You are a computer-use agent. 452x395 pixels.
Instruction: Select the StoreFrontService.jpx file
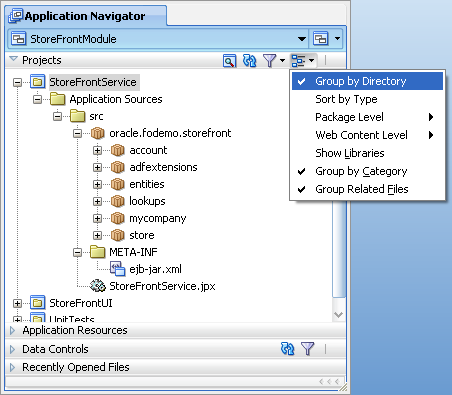pyautogui.click(x=162, y=286)
